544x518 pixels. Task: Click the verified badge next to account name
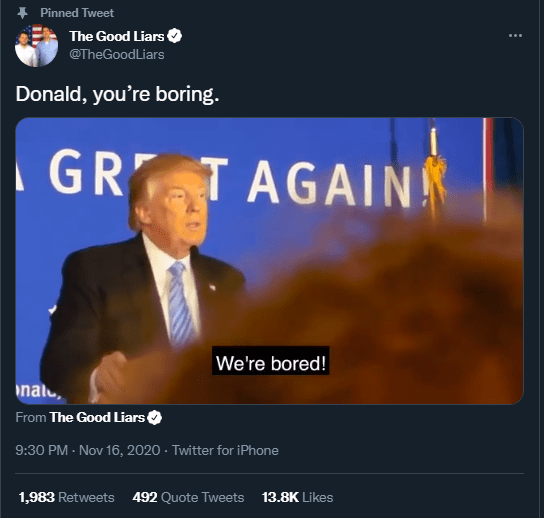point(175,36)
